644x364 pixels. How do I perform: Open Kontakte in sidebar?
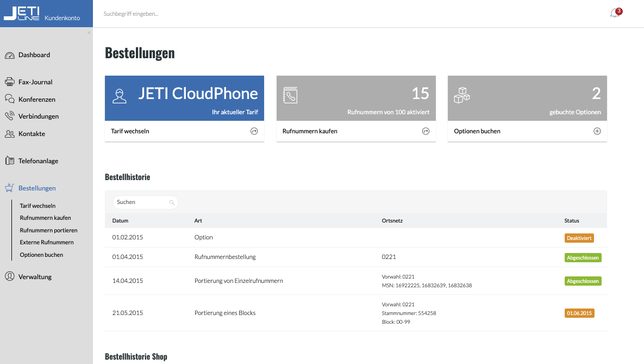click(x=32, y=134)
